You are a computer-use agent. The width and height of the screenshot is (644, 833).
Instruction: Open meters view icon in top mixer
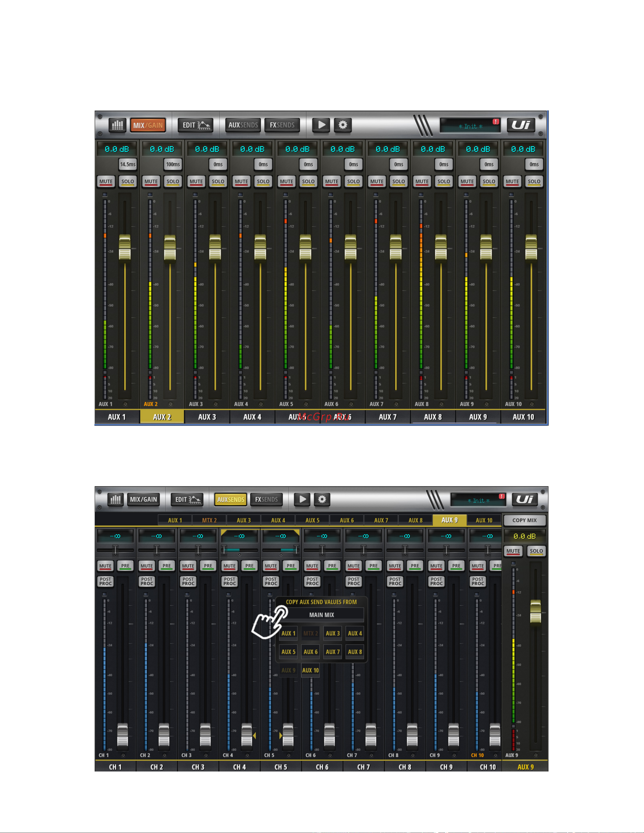click(118, 125)
